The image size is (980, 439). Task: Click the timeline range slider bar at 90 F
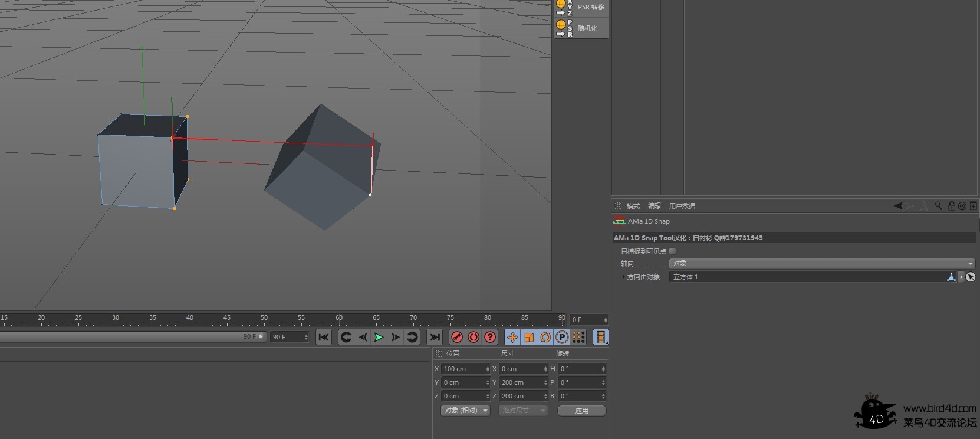(133, 336)
